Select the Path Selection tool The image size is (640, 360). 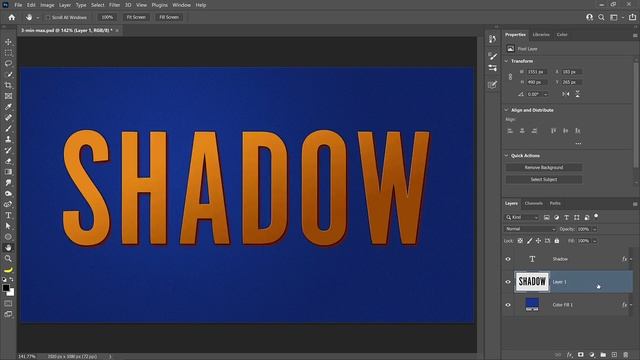click(x=8, y=226)
